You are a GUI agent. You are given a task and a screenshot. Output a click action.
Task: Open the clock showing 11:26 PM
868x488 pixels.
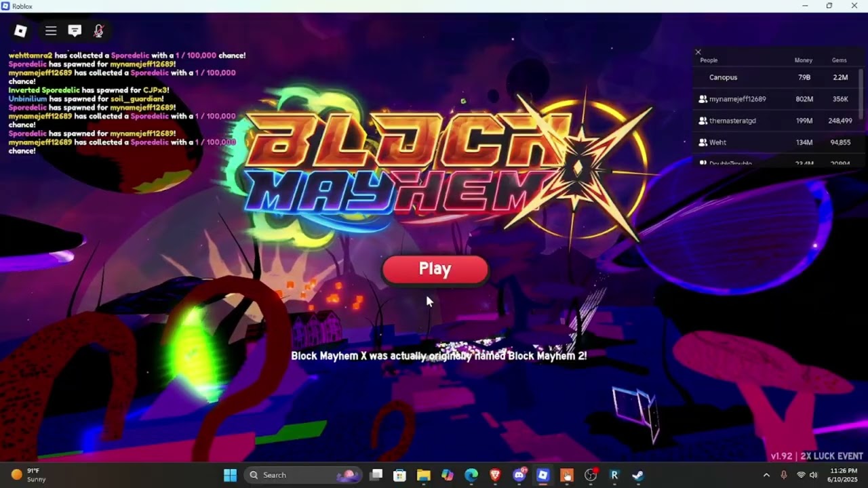click(844, 475)
